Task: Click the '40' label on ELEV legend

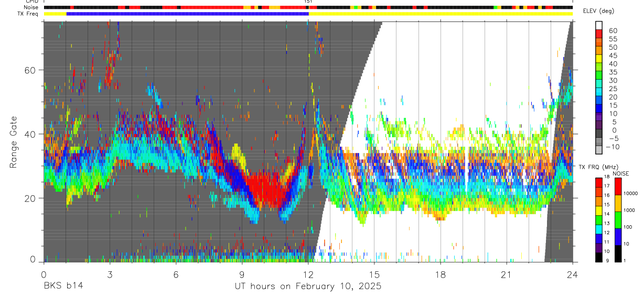Action: point(612,64)
